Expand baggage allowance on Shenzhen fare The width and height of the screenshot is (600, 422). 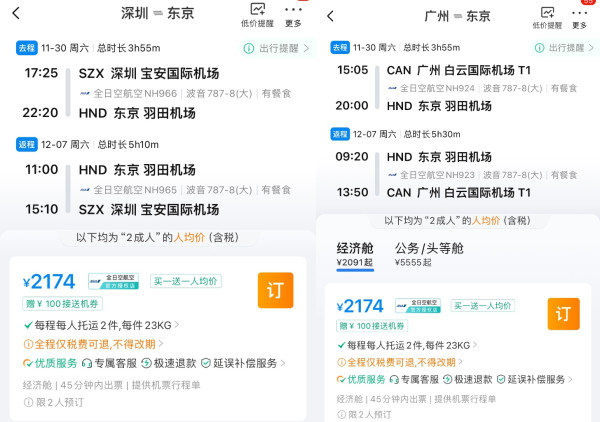[101, 326]
